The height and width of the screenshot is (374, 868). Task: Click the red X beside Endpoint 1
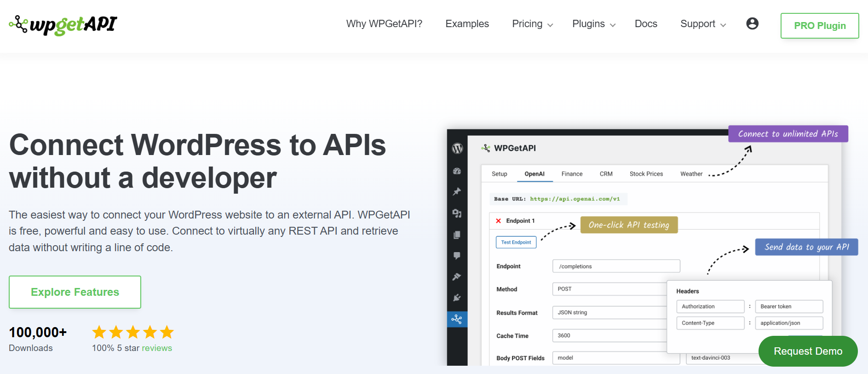(498, 221)
